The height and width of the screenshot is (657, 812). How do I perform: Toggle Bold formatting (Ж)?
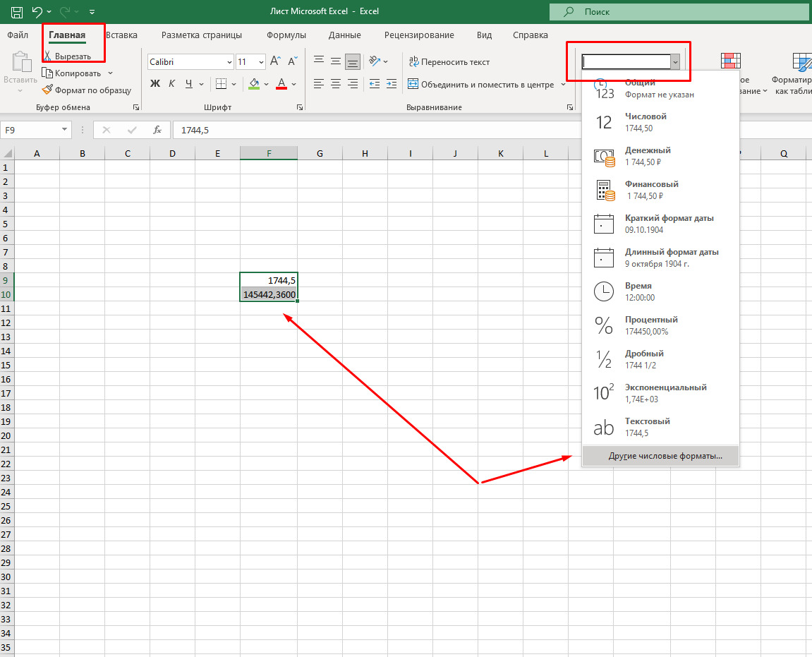[x=155, y=84]
